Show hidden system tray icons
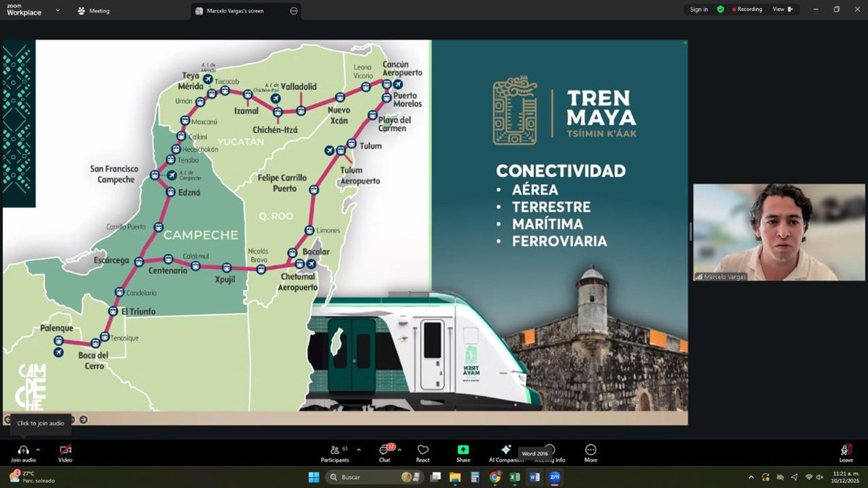This screenshot has width=868, height=488. click(751, 477)
